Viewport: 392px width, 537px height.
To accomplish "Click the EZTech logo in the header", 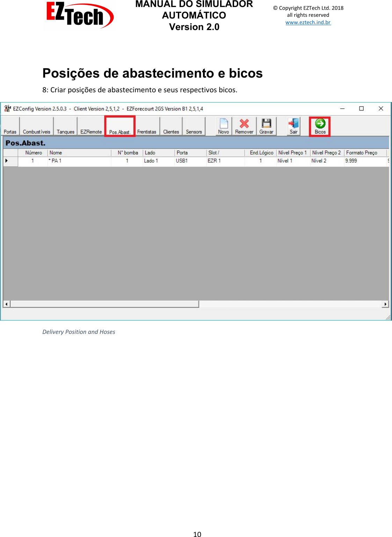I will point(80,15).
